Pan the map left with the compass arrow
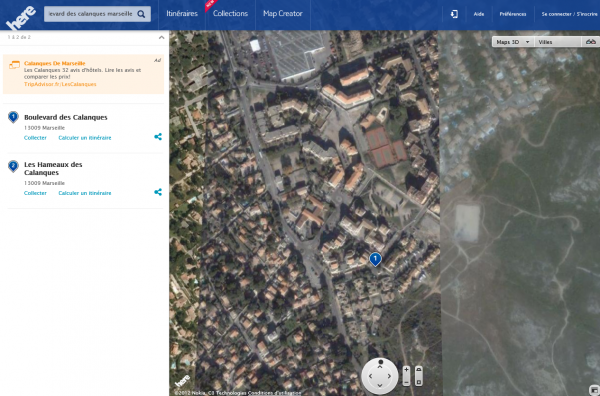 [370, 376]
